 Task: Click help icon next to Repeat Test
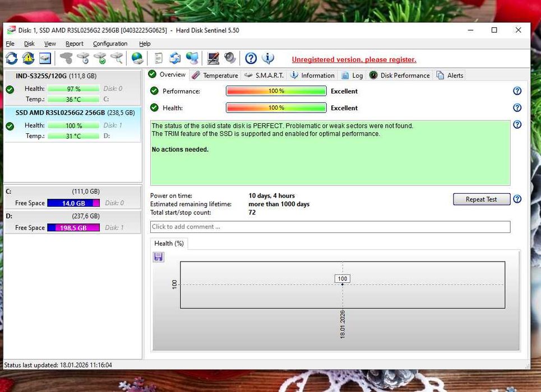click(x=517, y=199)
